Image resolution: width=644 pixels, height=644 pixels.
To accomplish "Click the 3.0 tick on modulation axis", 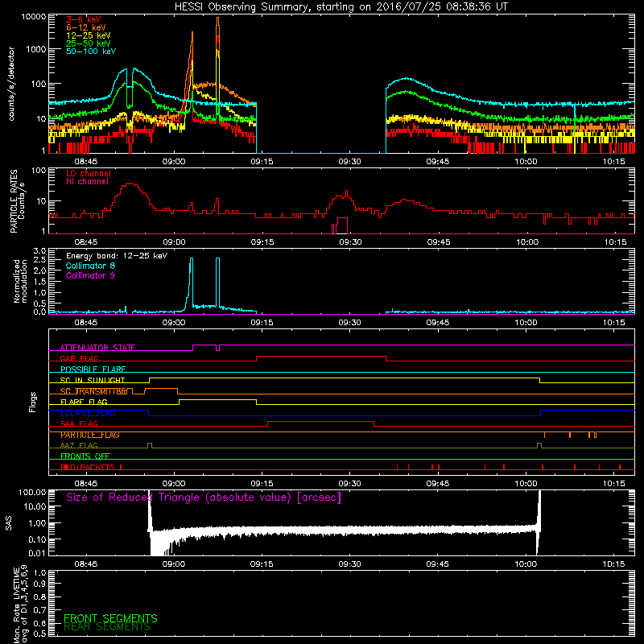I will coord(39,250).
